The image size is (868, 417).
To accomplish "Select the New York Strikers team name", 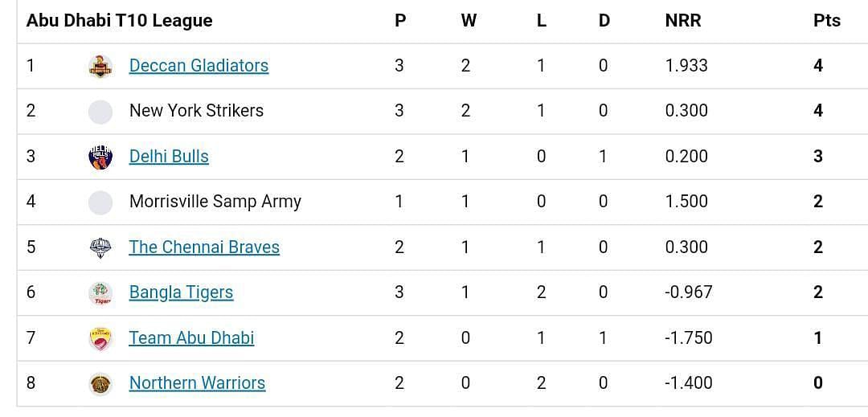I will [197, 111].
